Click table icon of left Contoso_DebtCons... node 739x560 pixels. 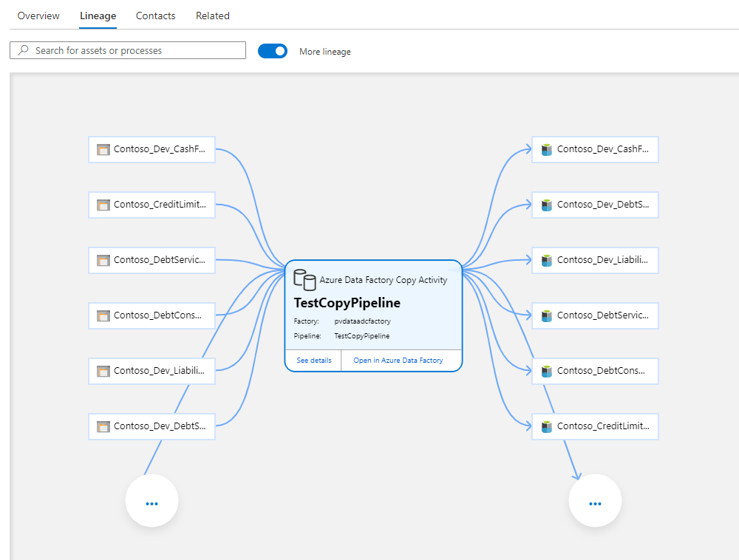[103, 315]
